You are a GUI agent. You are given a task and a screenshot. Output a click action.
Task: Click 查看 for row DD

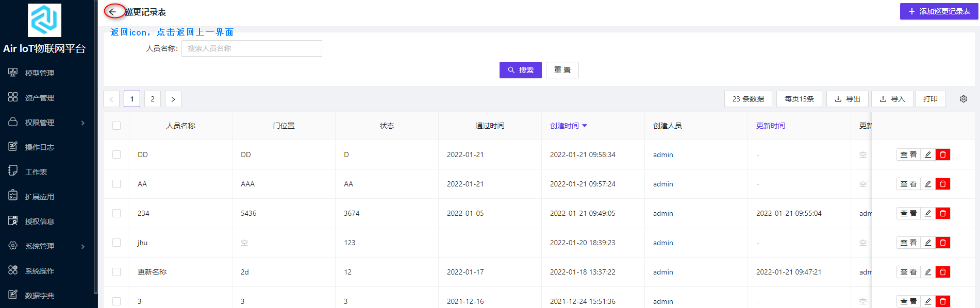pos(908,155)
